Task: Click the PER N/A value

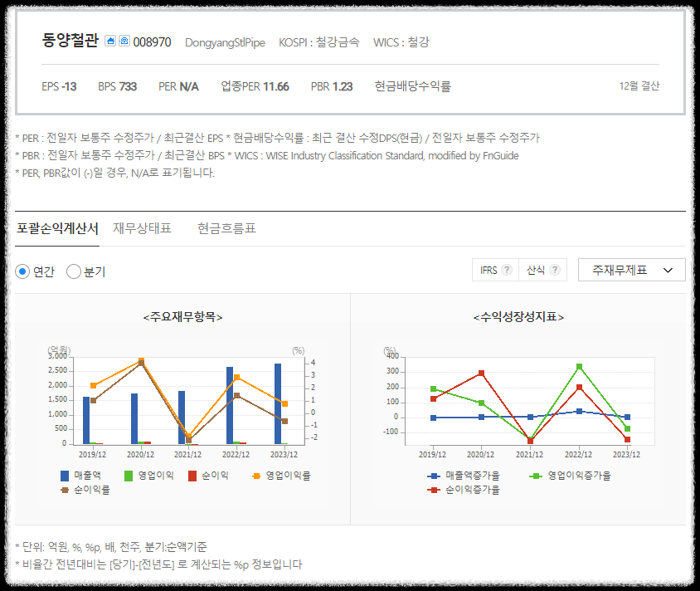Action: click(x=178, y=86)
